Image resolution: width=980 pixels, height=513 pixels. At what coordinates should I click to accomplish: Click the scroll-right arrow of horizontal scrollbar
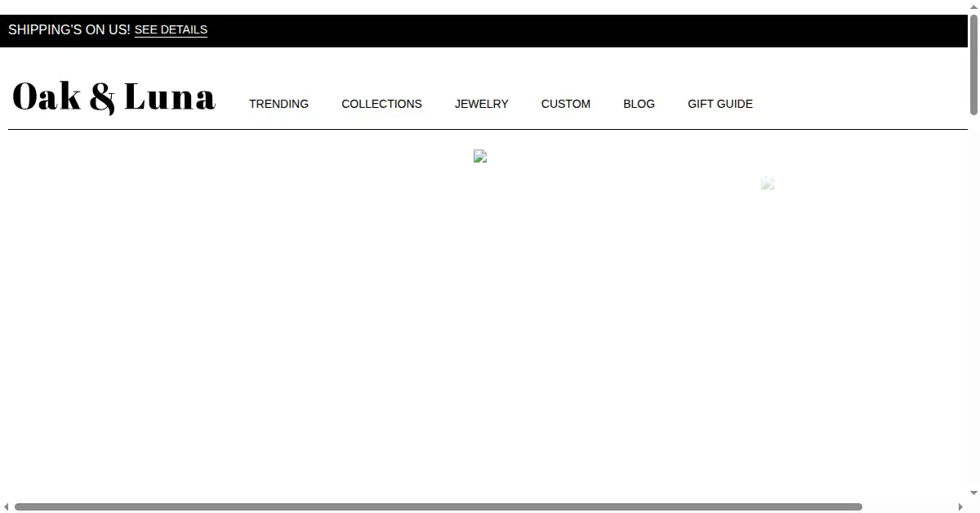tap(960, 507)
